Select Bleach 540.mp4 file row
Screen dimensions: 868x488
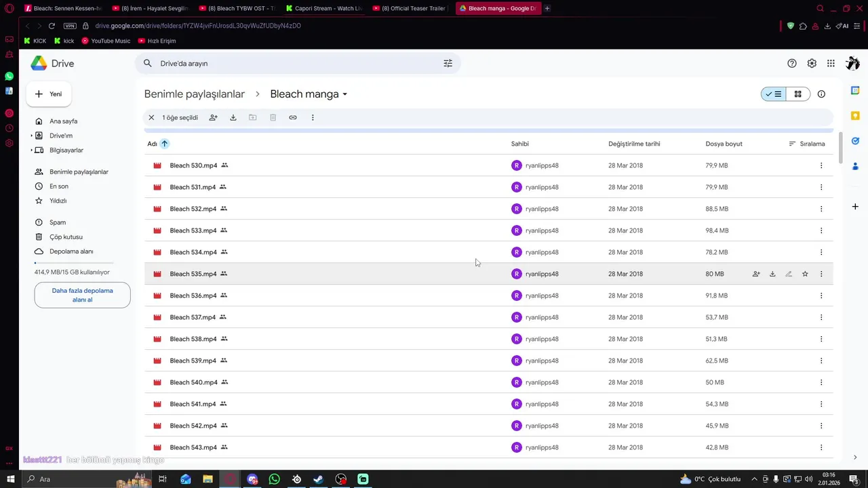488,382
